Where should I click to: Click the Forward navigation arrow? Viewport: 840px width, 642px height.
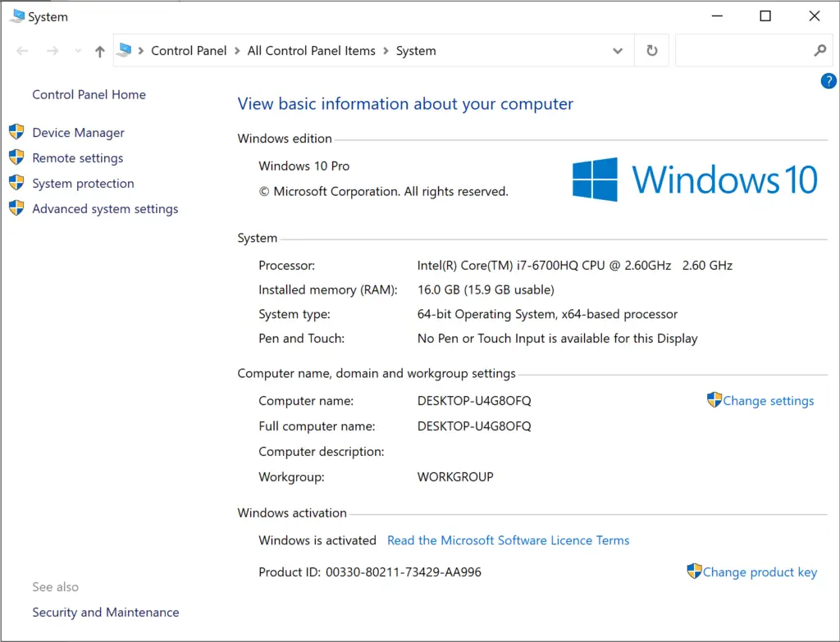52,51
